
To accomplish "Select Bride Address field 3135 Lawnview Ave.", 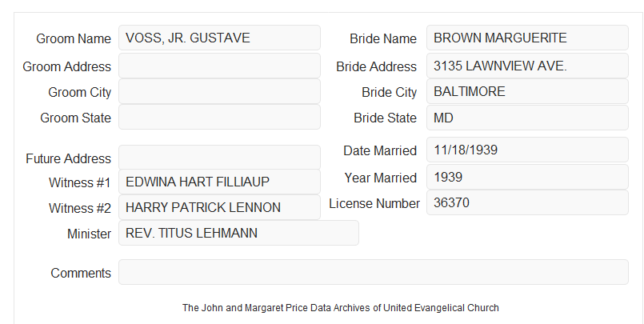I will (527, 66).
